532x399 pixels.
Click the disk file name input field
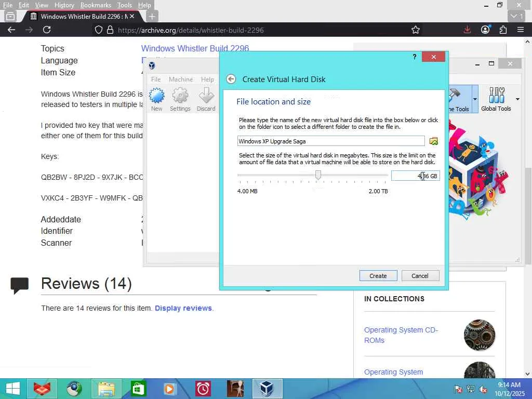point(331,141)
